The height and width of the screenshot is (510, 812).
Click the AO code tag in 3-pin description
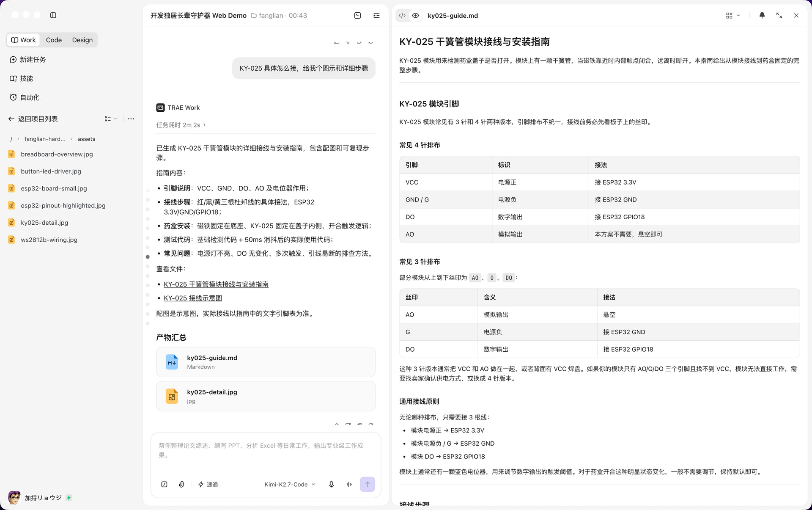[x=475, y=278]
